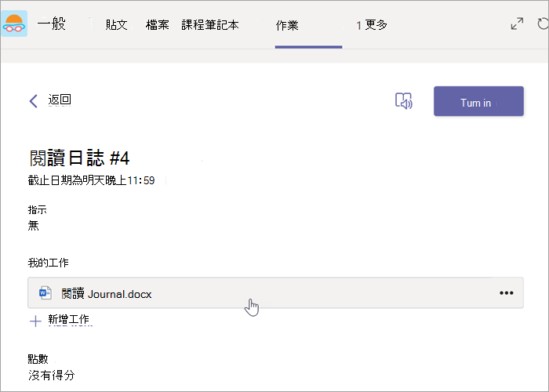Open the 閱讀 Journal.docx file
The height and width of the screenshot is (392, 549).
coord(275,293)
